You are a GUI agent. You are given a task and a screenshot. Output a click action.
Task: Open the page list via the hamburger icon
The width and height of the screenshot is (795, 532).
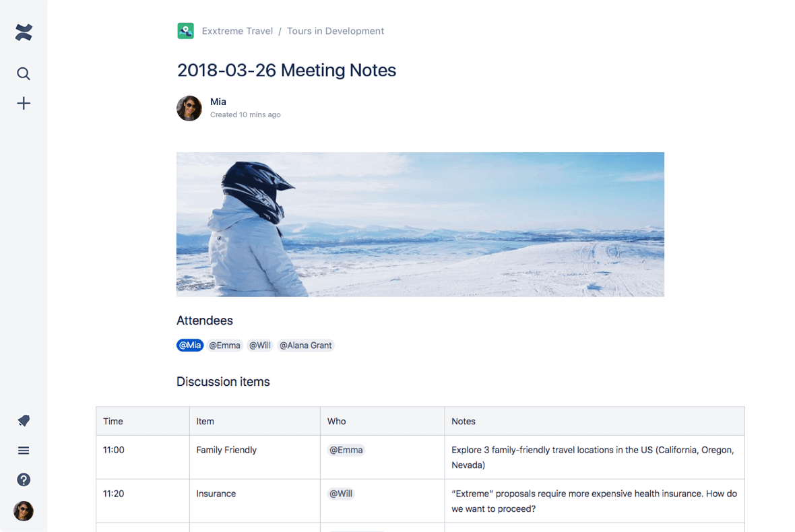coord(24,450)
